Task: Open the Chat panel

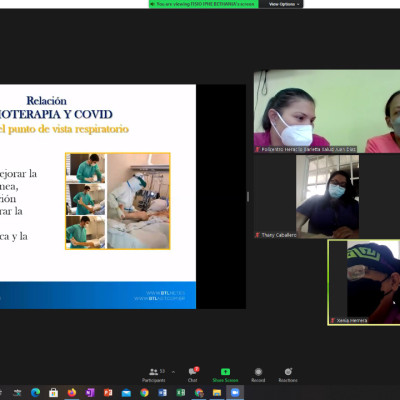Action: click(x=193, y=375)
